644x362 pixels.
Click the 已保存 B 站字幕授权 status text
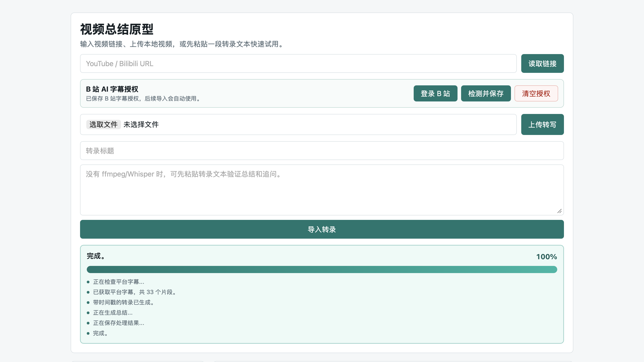point(144,98)
